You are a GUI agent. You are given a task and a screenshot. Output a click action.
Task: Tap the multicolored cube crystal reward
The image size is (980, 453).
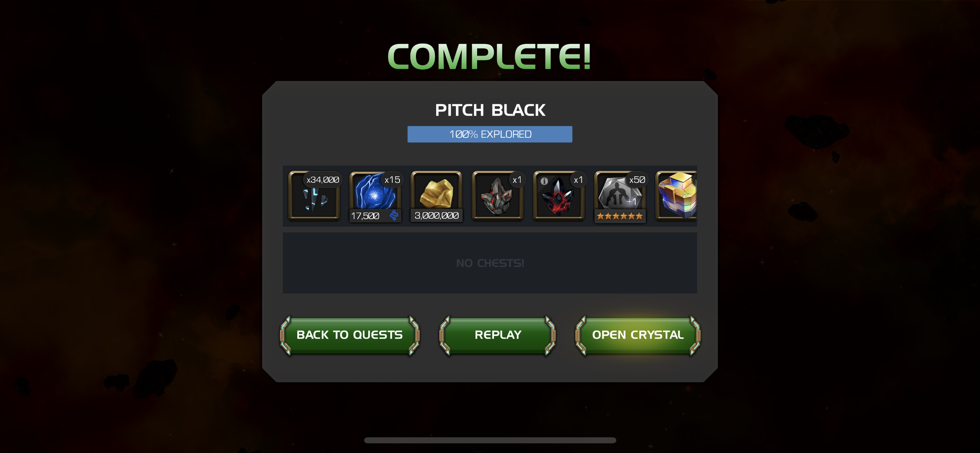676,196
